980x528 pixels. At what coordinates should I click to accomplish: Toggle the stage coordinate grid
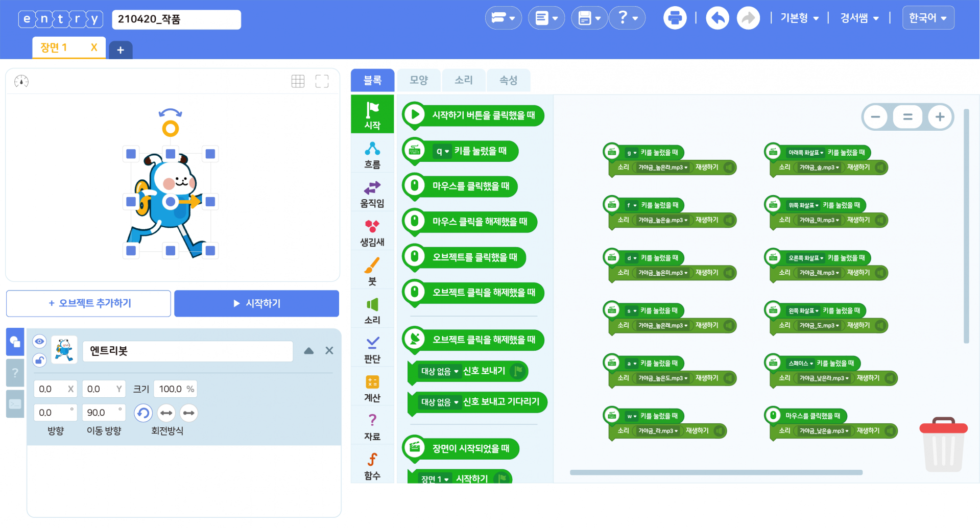[298, 81]
